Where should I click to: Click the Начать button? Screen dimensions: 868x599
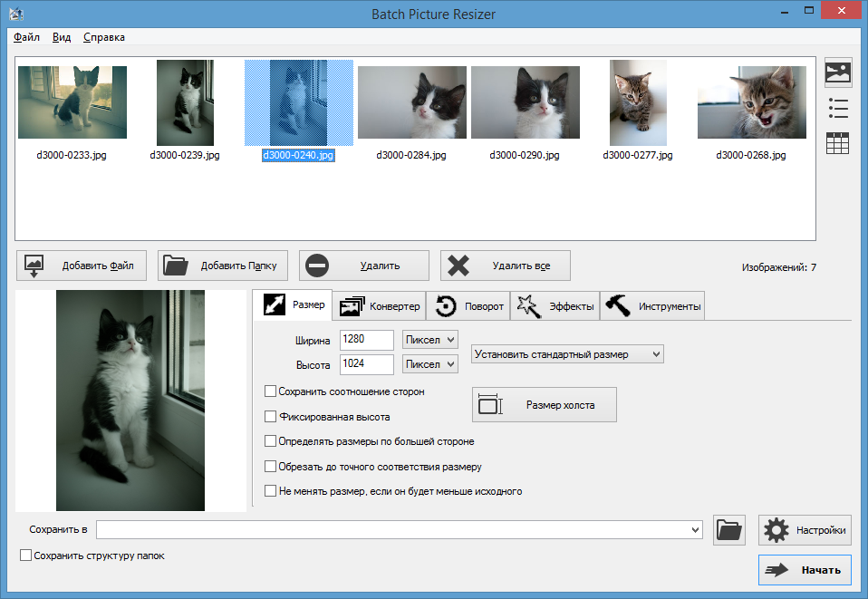tap(805, 570)
